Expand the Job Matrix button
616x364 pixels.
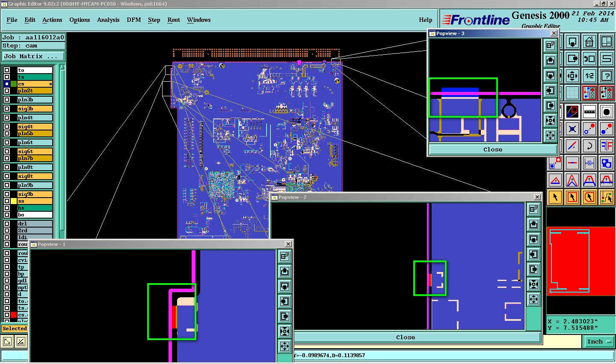coord(33,56)
